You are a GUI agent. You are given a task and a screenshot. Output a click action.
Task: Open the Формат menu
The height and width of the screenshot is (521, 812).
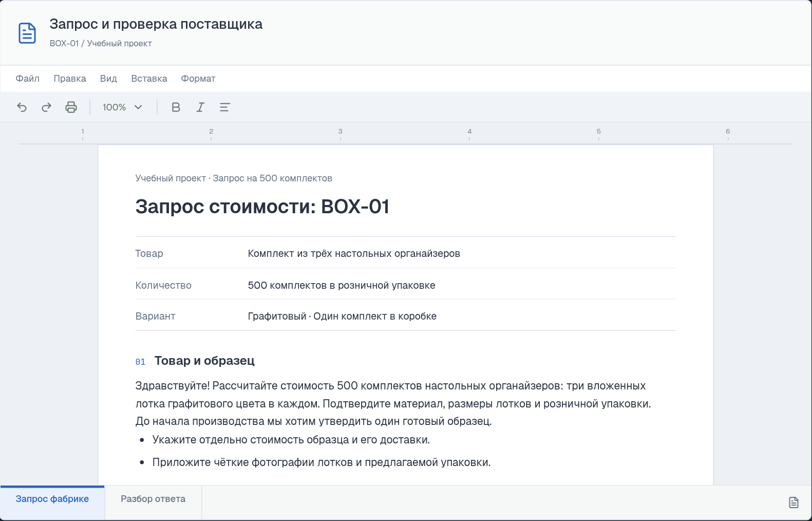(x=198, y=79)
